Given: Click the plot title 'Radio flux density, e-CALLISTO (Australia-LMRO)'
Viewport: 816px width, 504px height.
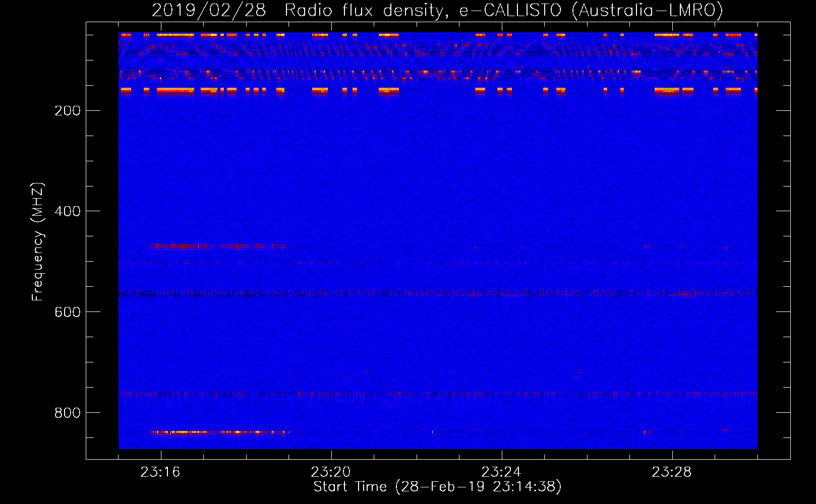Looking at the screenshot, I should pyautogui.click(x=503, y=10).
